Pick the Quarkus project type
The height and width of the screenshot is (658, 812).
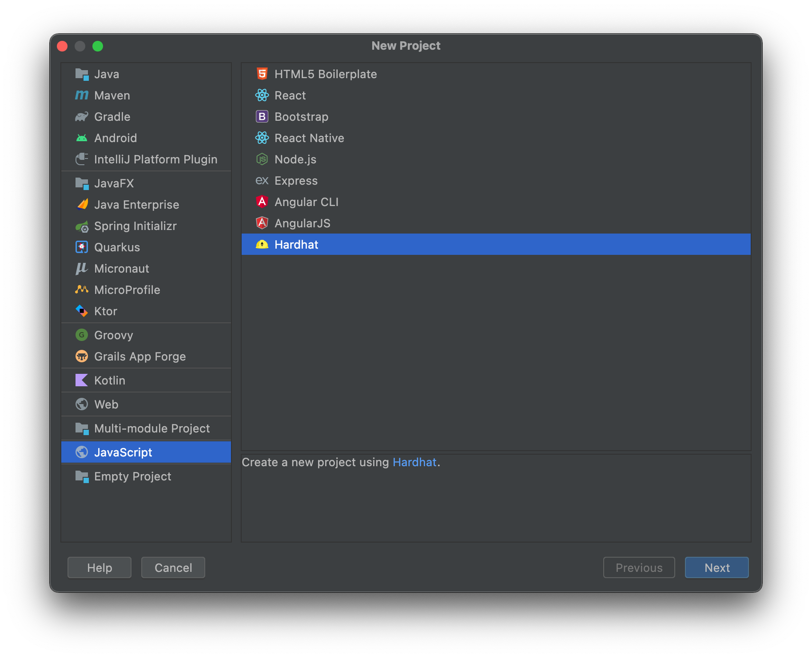[x=146, y=247]
